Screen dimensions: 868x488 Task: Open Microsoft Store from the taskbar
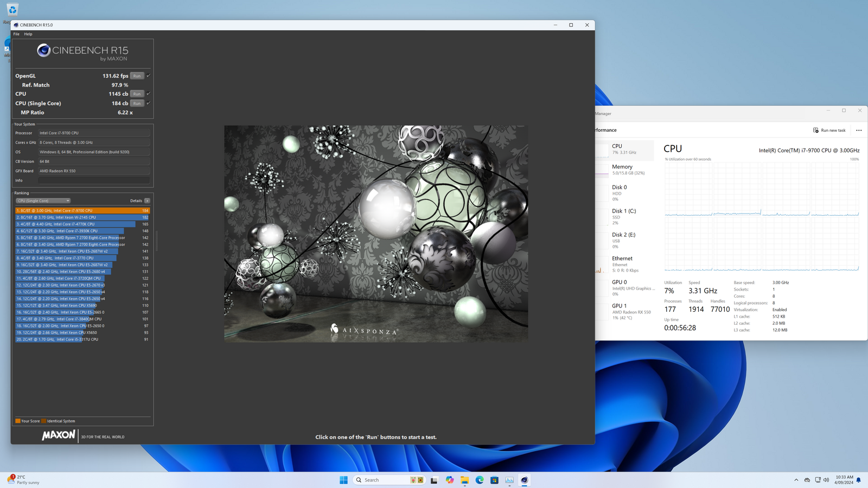[x=494, y=480]
